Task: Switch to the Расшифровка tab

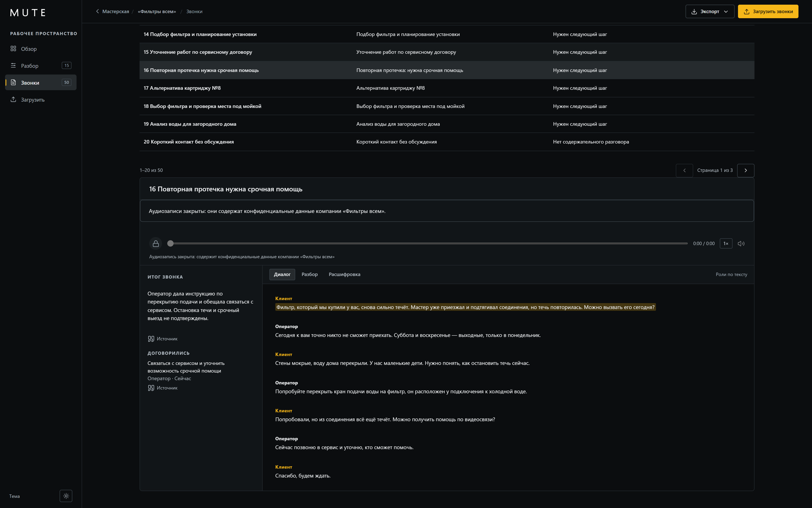Action: [x=344, y=275]
